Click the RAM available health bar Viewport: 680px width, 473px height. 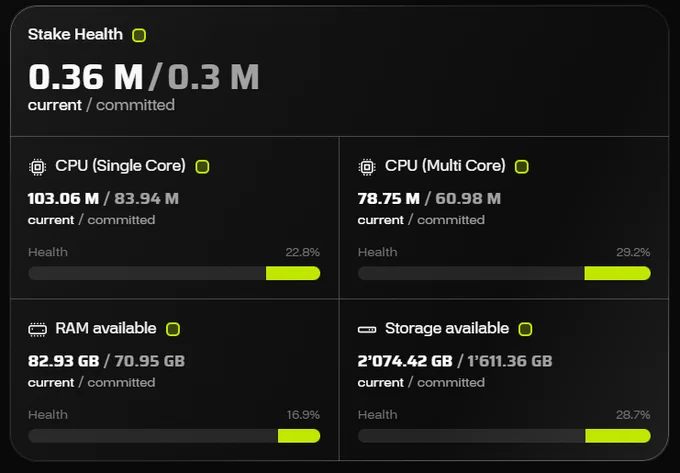click(x=174, y=436)
